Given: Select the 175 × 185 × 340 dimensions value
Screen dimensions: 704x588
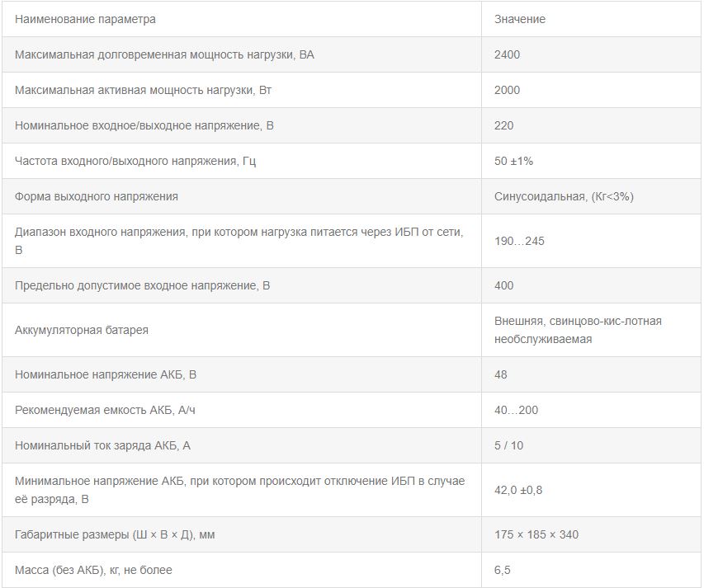Looking at the screenshot, I should pyautogui.click(x=536, y=534).
